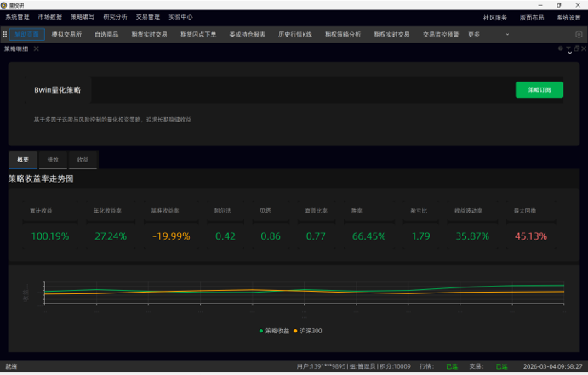Open the 系统管理 menu

coord(17,17)
